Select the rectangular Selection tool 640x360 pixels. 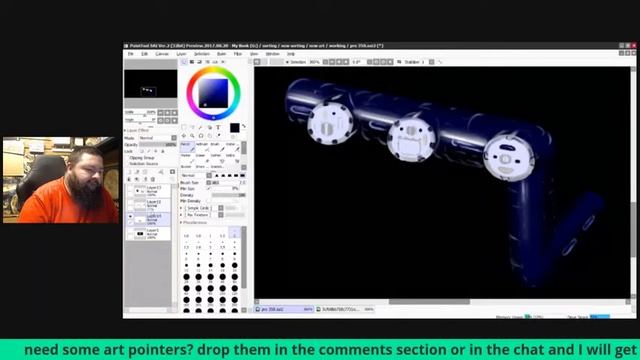point(184,127)
